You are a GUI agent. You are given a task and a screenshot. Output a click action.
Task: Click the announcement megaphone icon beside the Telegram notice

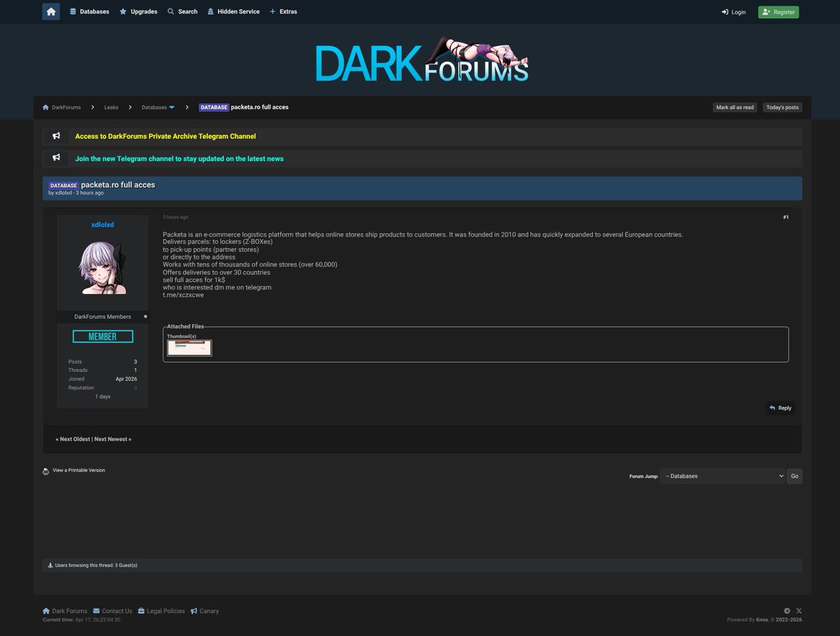pyautogui.click(x=56, y=158)
